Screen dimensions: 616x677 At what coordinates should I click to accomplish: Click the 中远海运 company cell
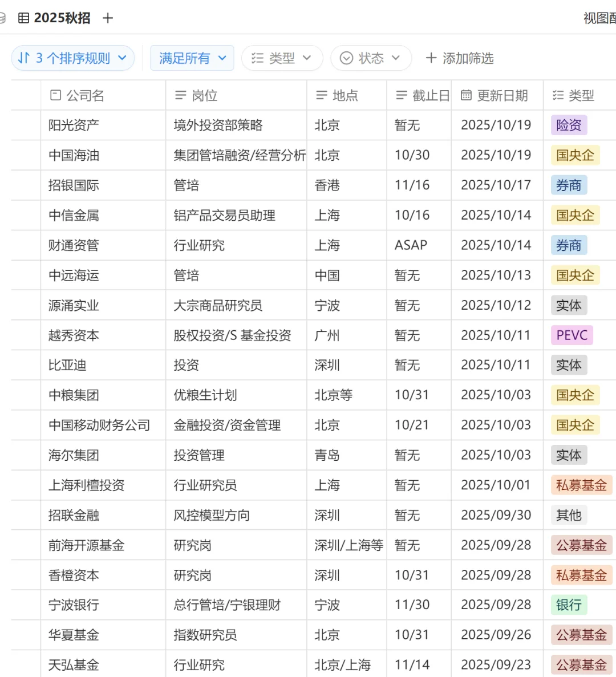(x=103, y=275)
